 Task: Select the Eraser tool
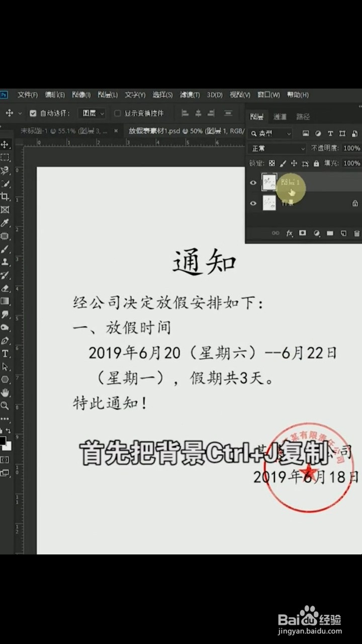[x=5, y=288]
